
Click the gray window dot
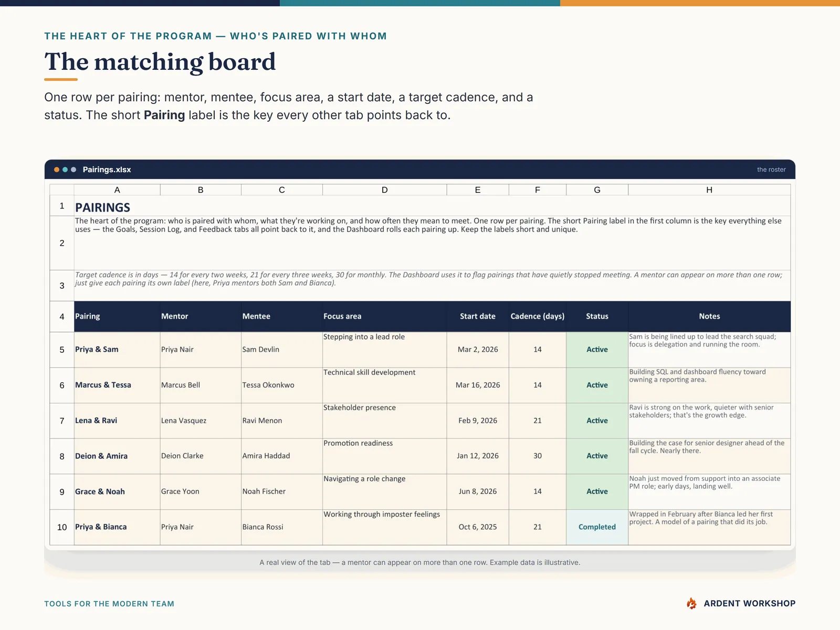coord(73,170)
